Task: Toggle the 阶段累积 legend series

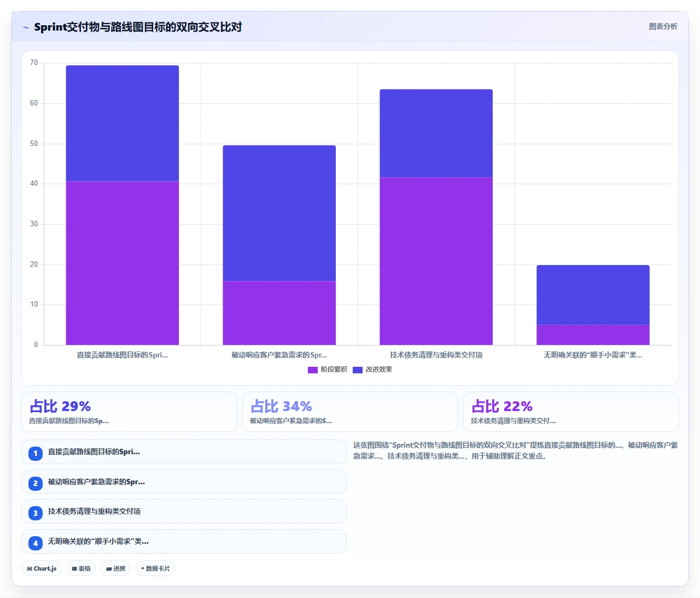Action: [328, 370]
